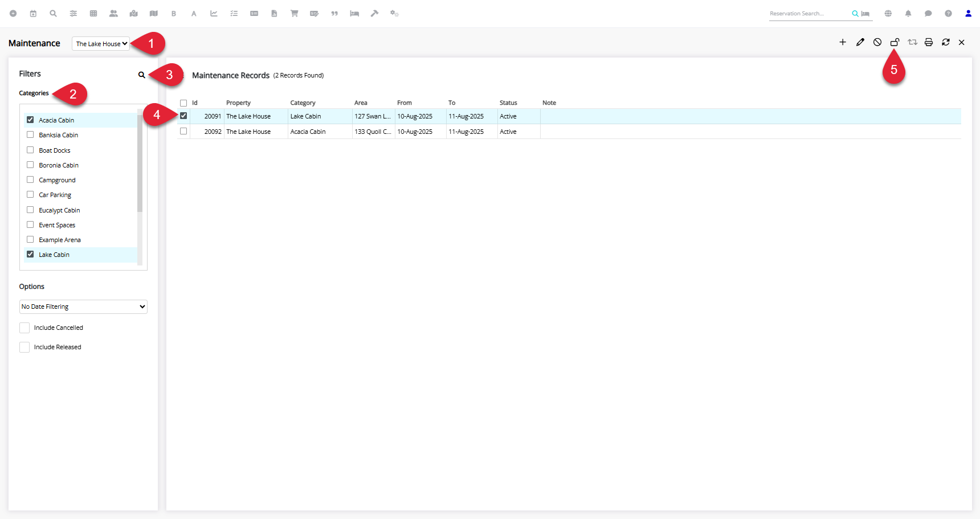Open the map with pin icon
This screenshot has height=519, width=980.
[134, 14]
